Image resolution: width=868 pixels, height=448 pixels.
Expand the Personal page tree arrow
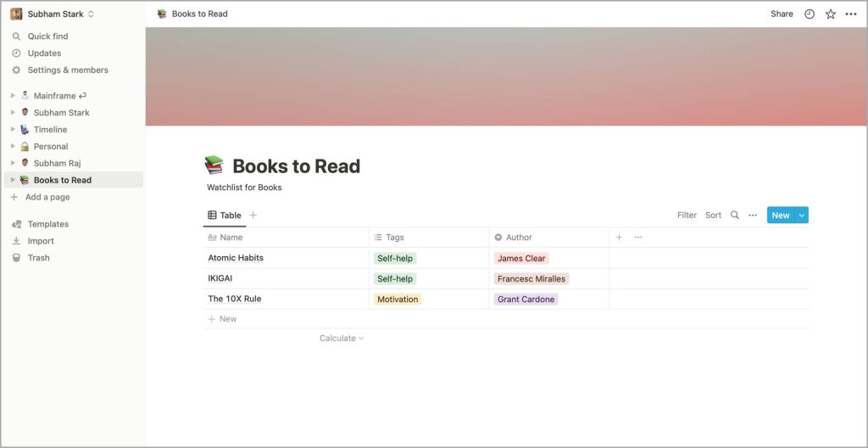13,147
